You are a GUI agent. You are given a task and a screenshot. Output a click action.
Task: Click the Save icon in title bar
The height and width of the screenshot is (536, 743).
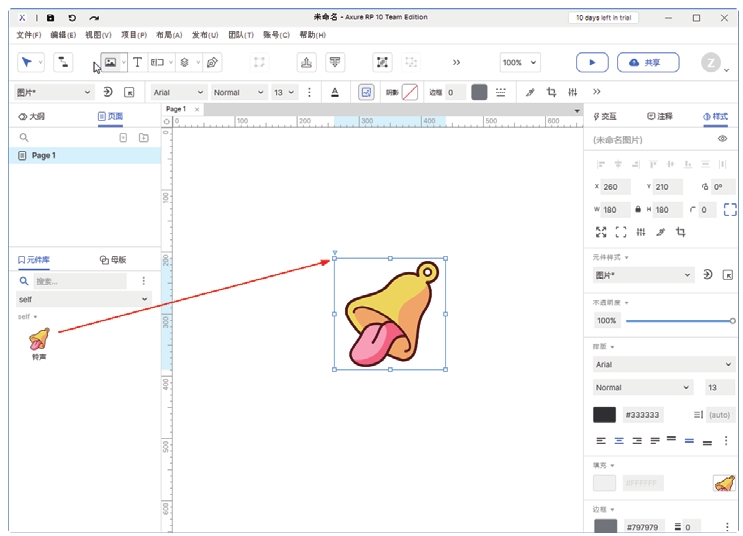point(50,18)
